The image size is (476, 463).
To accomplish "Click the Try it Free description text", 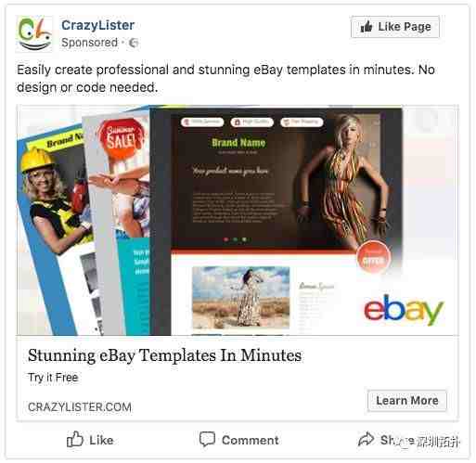I will point(53,378).
